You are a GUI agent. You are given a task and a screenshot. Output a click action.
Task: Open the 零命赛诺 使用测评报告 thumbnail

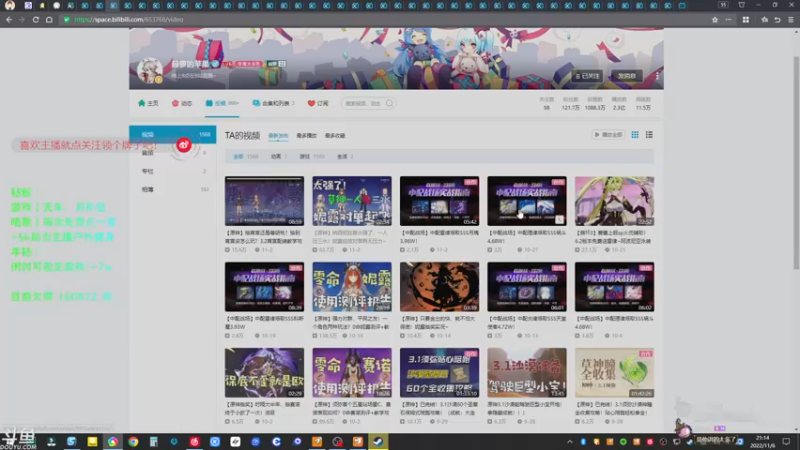coord(352,372)
